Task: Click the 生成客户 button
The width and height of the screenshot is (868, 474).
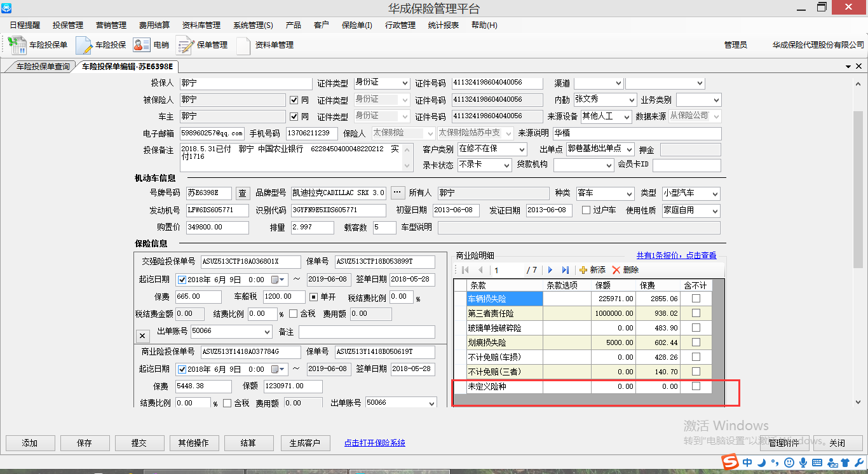Action: [x=304, y=443]
